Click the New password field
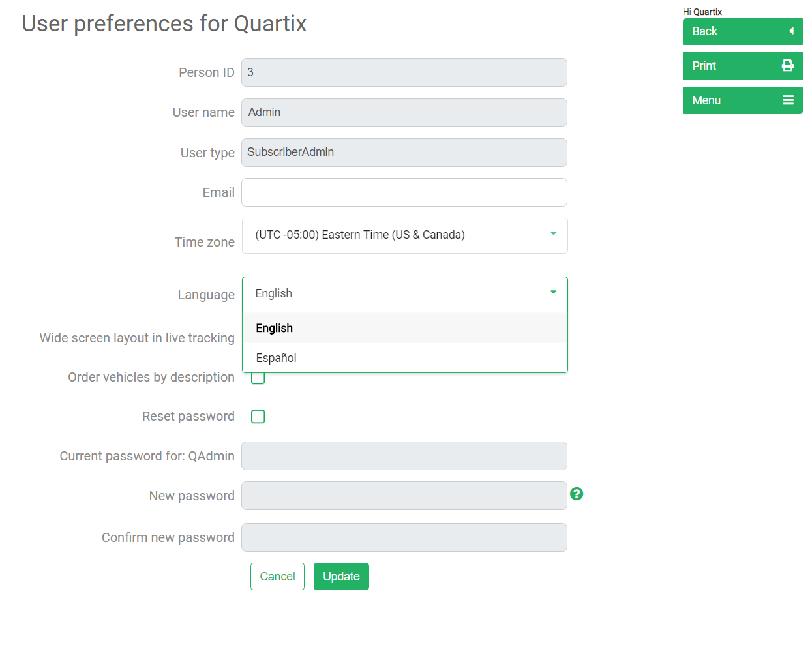812x645 pixels. click(404, 496)
